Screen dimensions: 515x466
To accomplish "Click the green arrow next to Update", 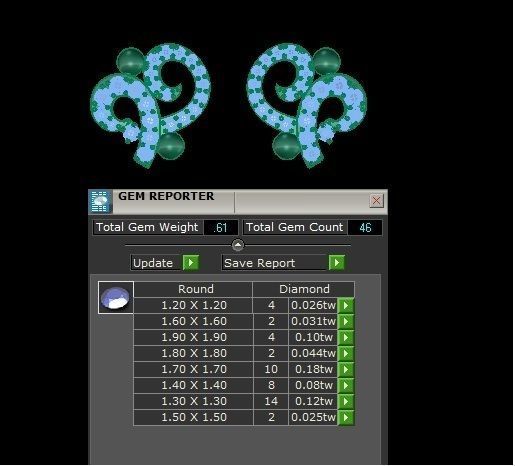I will coord(191,263).
